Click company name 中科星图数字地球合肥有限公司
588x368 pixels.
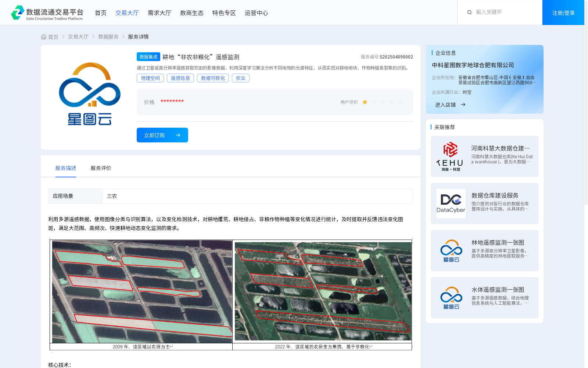473,65
